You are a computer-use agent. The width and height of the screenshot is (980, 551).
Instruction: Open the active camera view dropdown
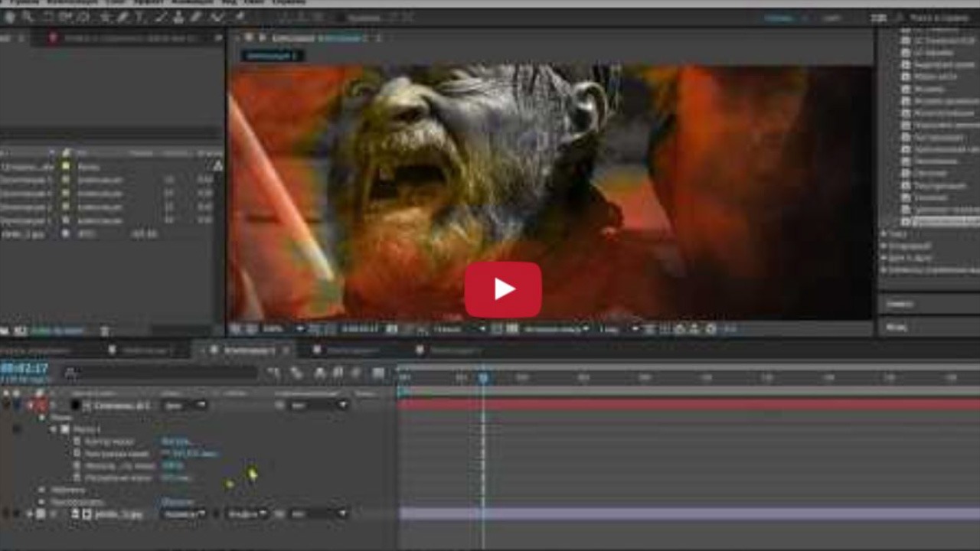[556, 329]
